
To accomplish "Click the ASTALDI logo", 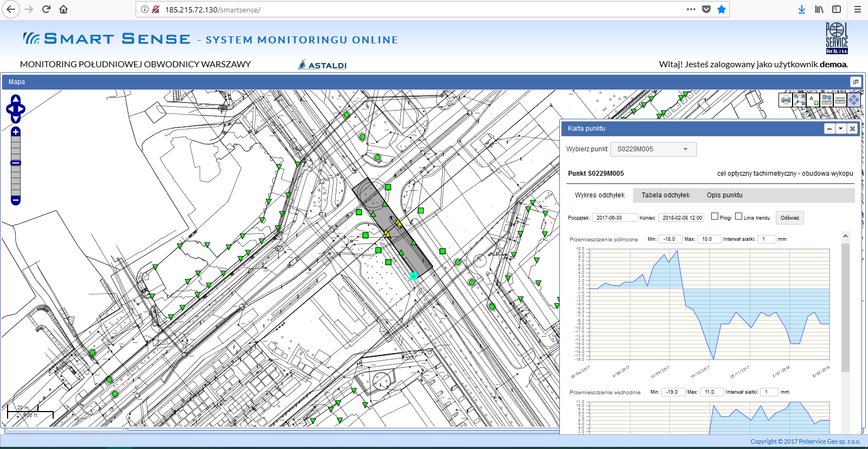I will tap(322, 65).
